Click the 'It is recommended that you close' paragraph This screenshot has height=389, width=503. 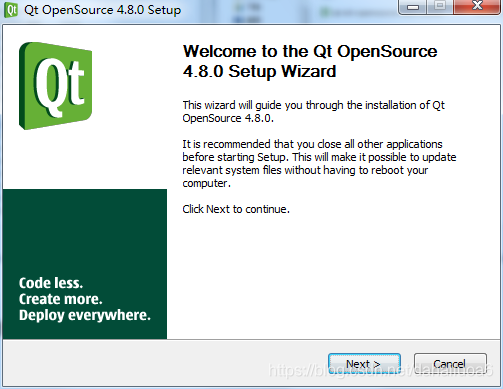tap(319, 164)
